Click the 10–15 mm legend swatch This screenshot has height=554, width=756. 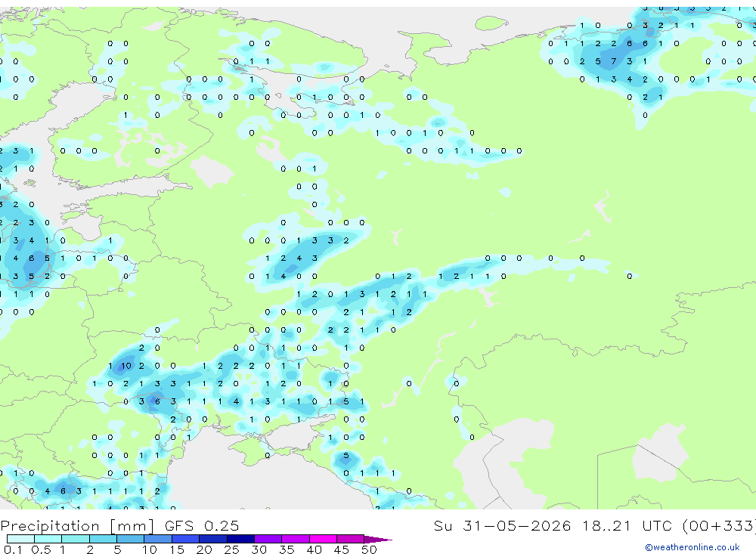pyautogui.click(x=158, y=539)
